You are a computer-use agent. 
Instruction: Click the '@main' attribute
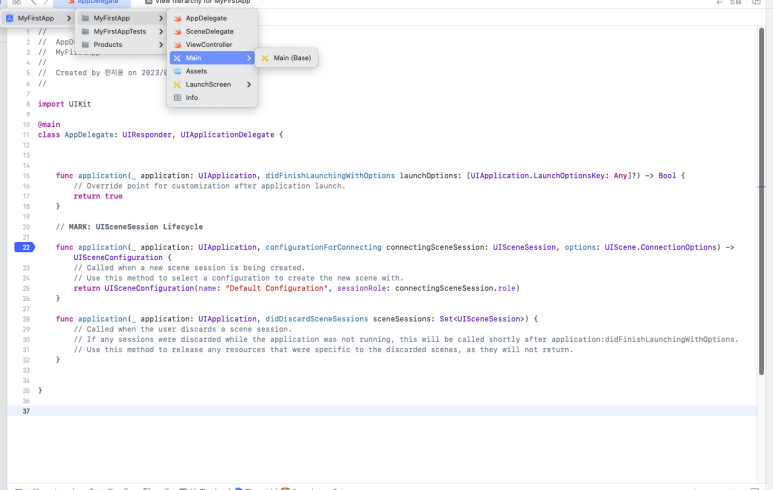pyautogui.click(x=49, y=125)
